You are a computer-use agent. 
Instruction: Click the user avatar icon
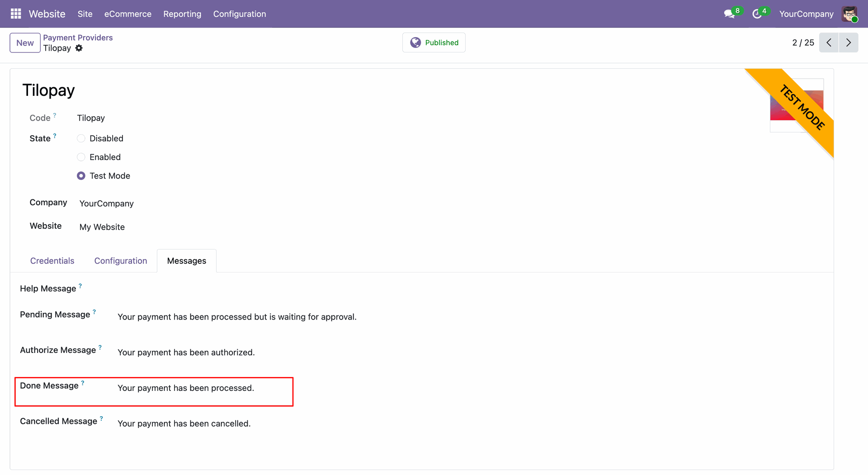850,14
